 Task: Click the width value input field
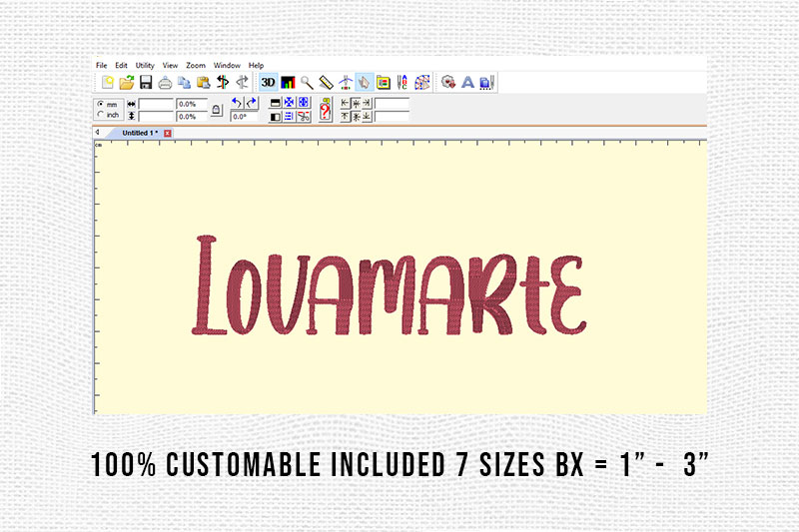point(156,104)
